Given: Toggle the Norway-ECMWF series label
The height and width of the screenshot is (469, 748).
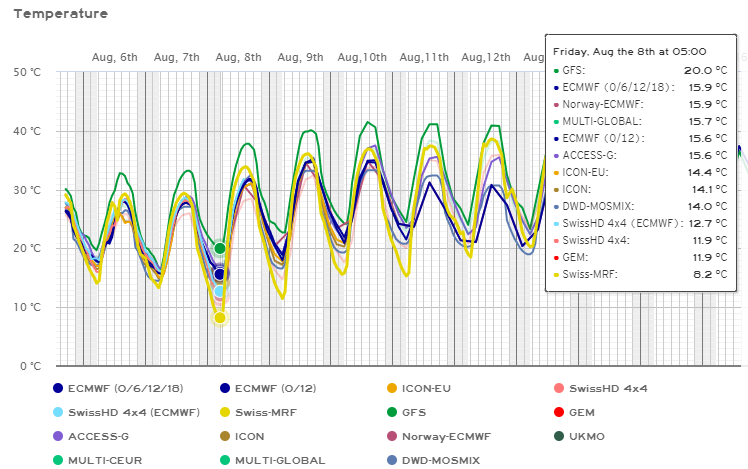Looking at the screenshot, I should (x=451, y=436).
